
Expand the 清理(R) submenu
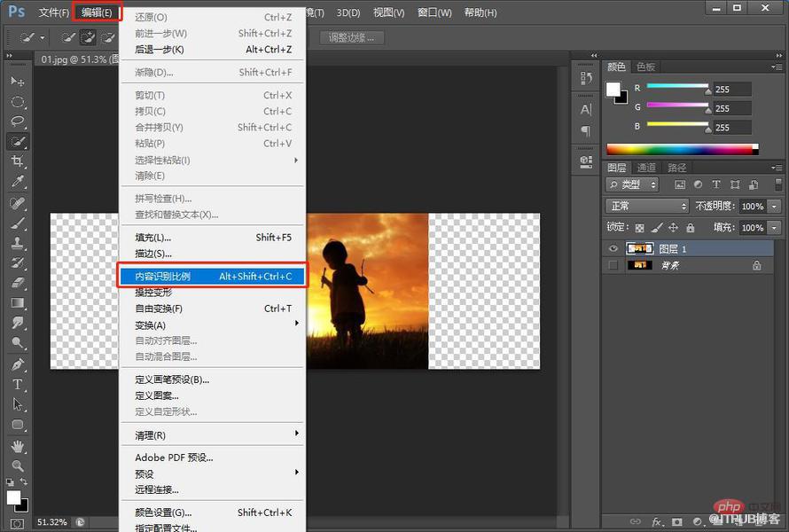pos(212,434)
